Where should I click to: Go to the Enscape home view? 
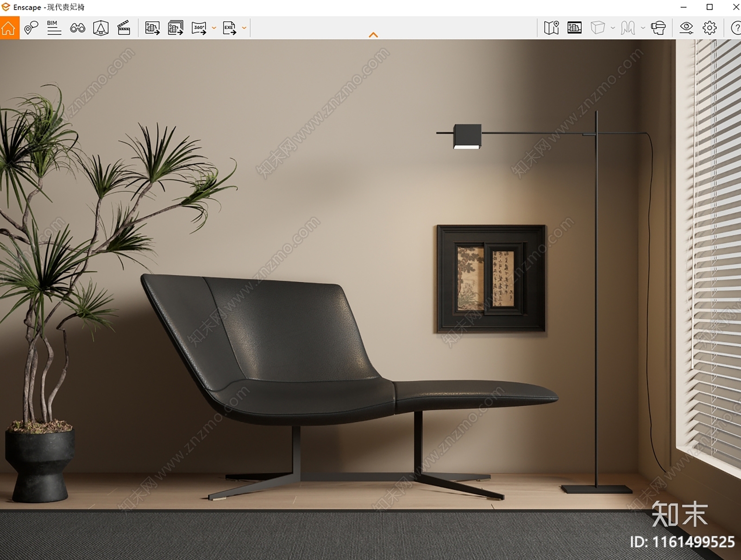click(9, 28)
